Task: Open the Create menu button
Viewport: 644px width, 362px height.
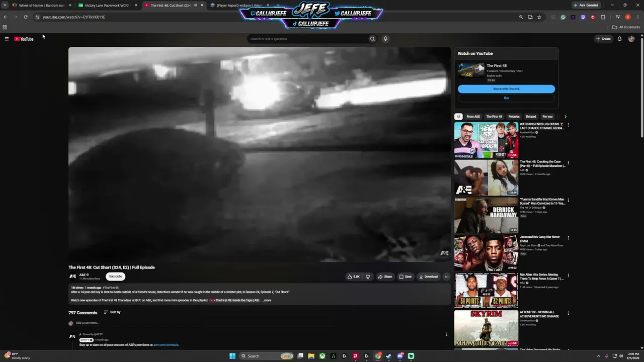Action: tap(603, 39)
